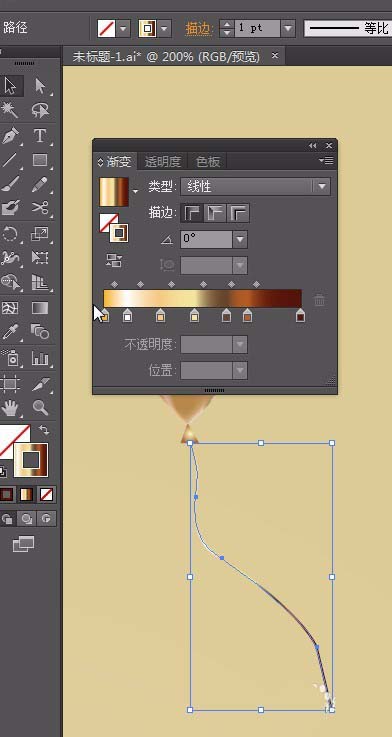Select the 未标题-1.ai document tab
This screenshot has height=737, width=392.
pyautogui.click(x=166, y=57)
